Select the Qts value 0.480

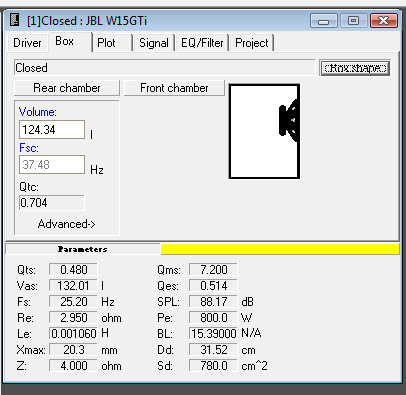(x=73, y=269)
